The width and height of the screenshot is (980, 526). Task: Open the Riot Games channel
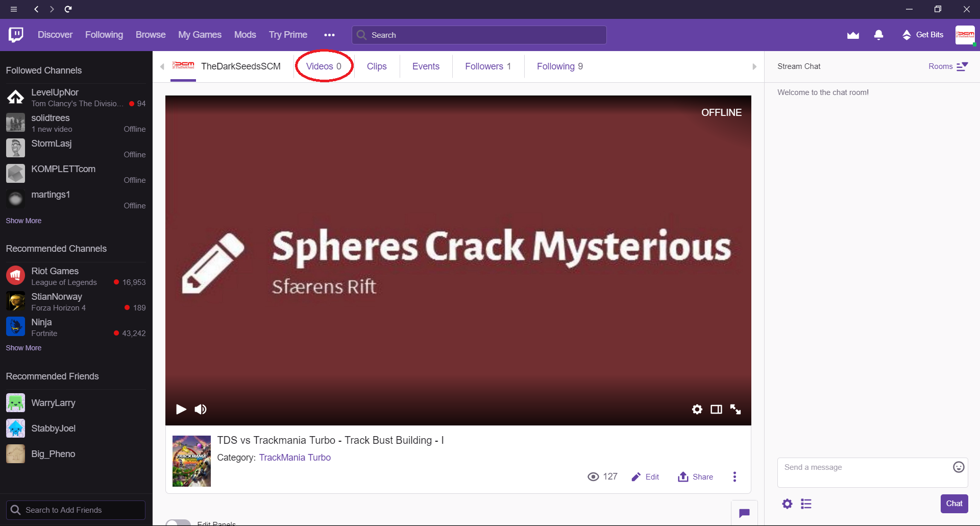pyautogui.click(x=76, y=276)
